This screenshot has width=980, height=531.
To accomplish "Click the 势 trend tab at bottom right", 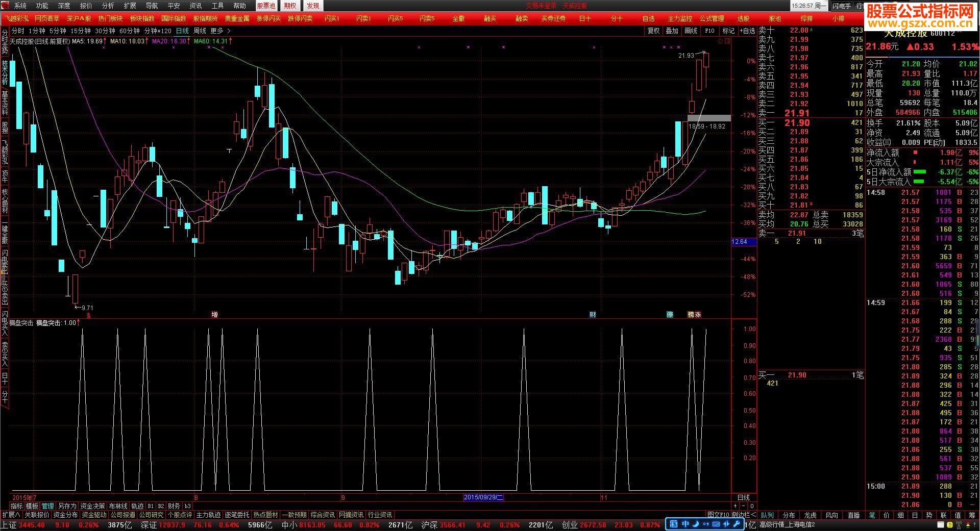I will [929, 515].
